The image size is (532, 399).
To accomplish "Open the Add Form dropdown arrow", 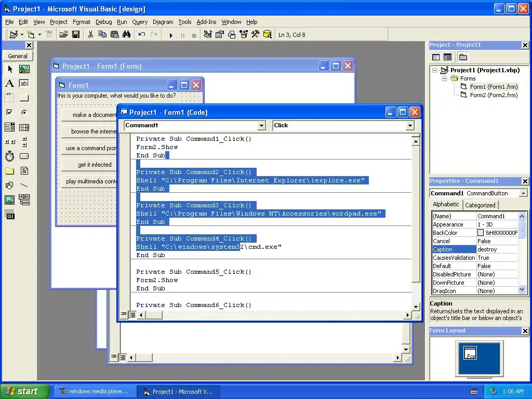I will [39, 35].
